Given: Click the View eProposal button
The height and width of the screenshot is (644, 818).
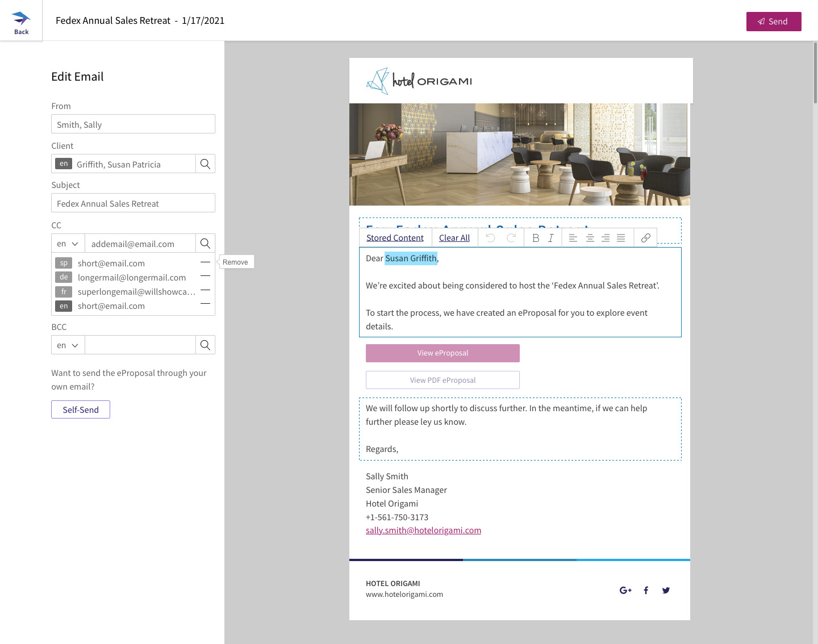Looking at the screenshot, I should tap(443, 353).
